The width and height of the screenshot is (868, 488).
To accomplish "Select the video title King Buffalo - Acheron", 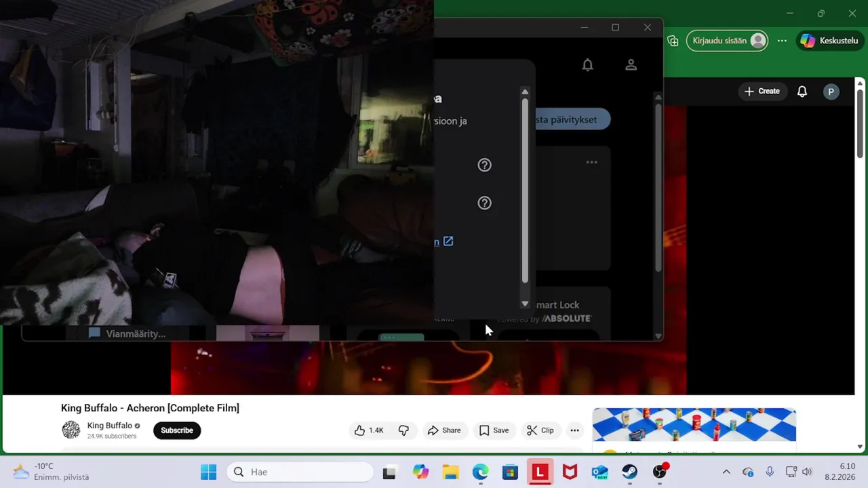I will [x=150, y=408].
